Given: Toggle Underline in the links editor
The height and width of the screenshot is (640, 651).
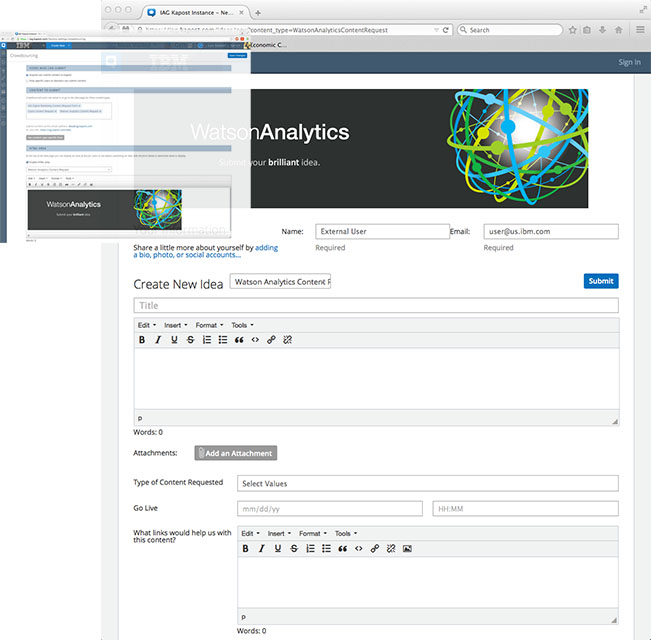Looking at the screenshot, I should click(278, 549).
